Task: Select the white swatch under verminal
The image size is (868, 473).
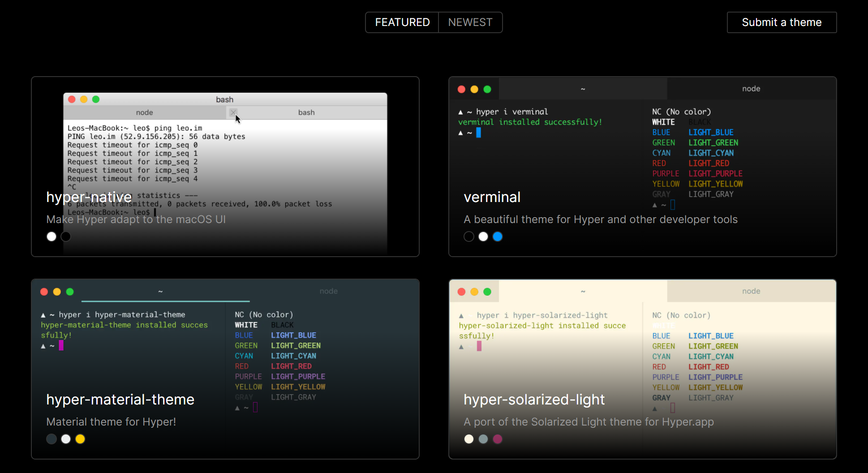Action: [483, 236]
